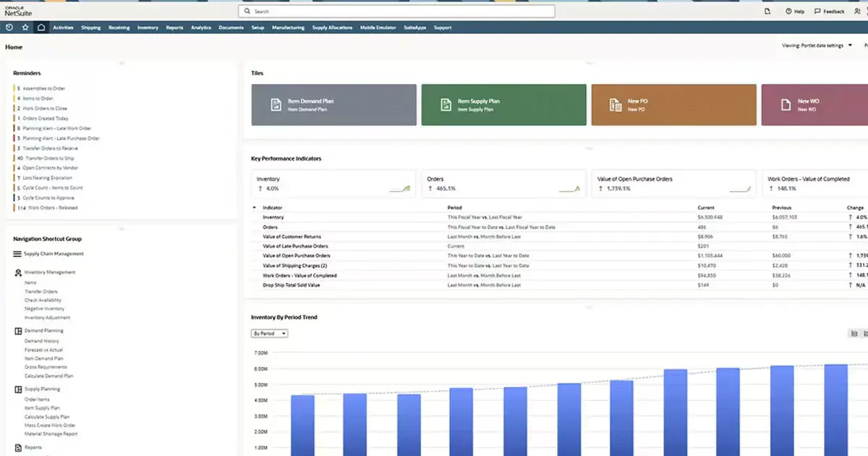The width and height of the screenshot is (868, 456).
Task: Open the Support menu
Action: coord(443,28)
